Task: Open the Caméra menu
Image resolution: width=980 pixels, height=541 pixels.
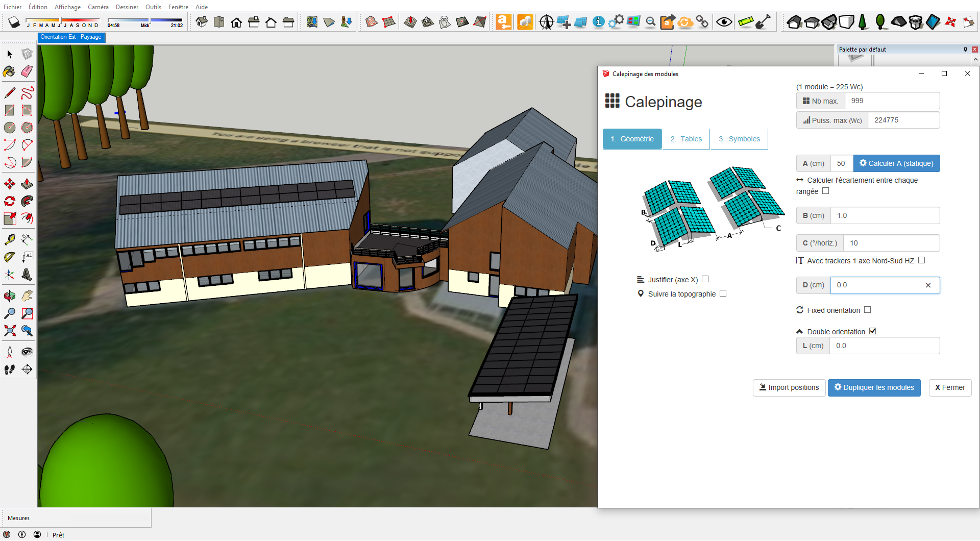Action: 98,7
